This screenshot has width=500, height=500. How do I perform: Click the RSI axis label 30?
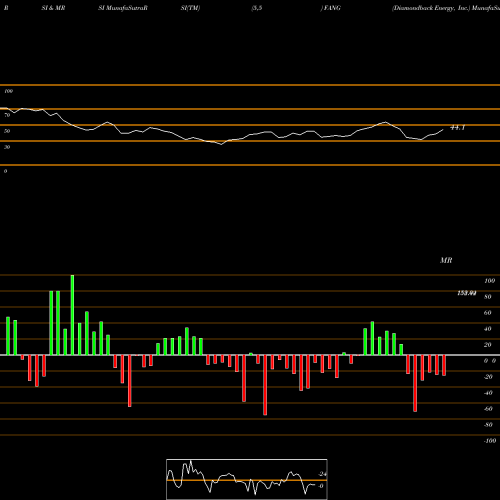7,147
